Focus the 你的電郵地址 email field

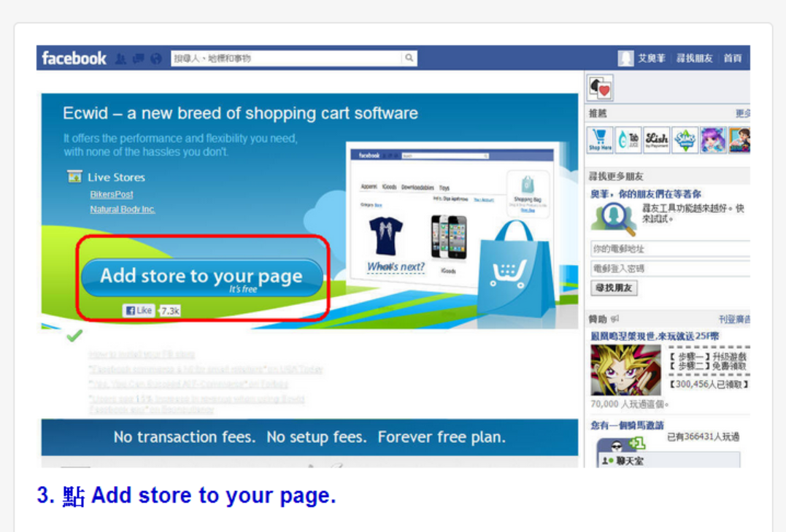coord(670,249)
